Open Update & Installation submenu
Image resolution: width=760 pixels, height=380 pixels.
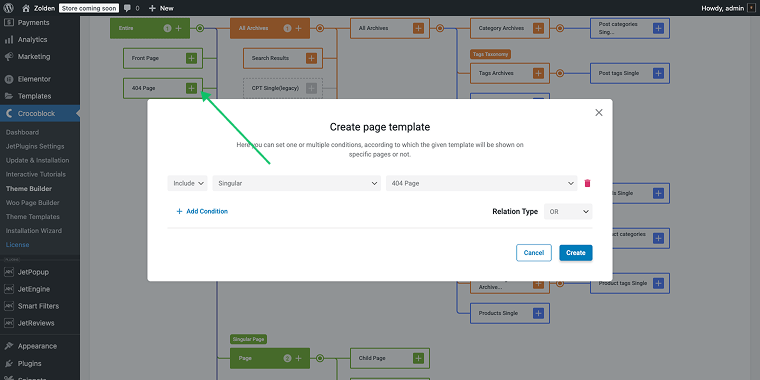click(x=37, y=160)
